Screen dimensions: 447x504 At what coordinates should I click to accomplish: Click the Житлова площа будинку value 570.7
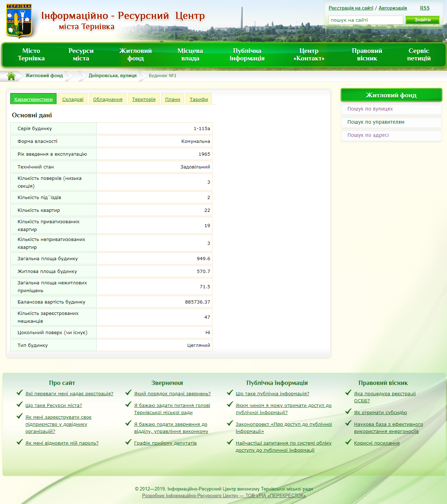(x=204, y=272)
